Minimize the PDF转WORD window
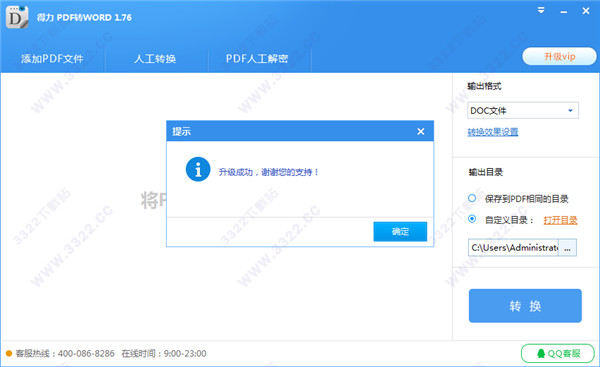This screenshot has height=367, width=600. click(564, 12)
